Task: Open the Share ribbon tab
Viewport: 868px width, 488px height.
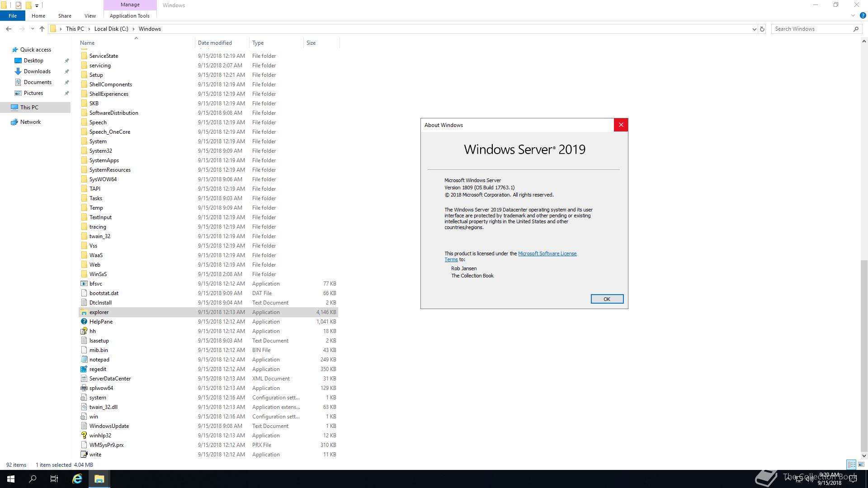Action: [x=65, y=16]
